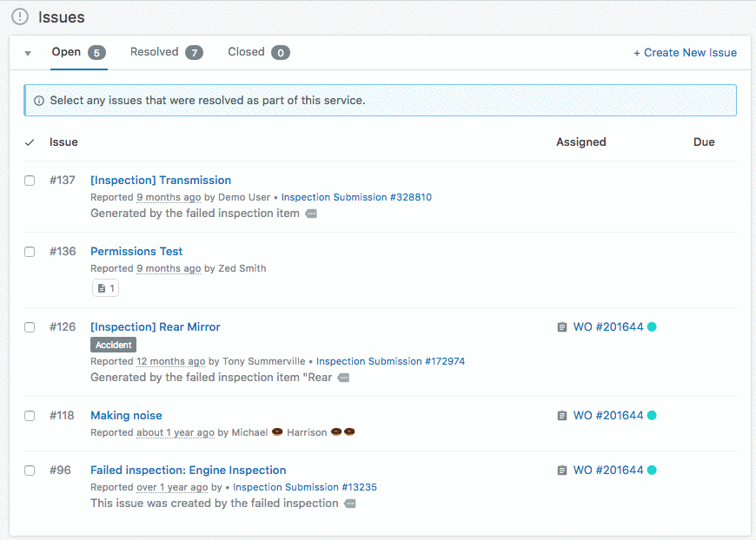Click the comment bubble icon on Rear Mirror issue

[x=343, y=378]
